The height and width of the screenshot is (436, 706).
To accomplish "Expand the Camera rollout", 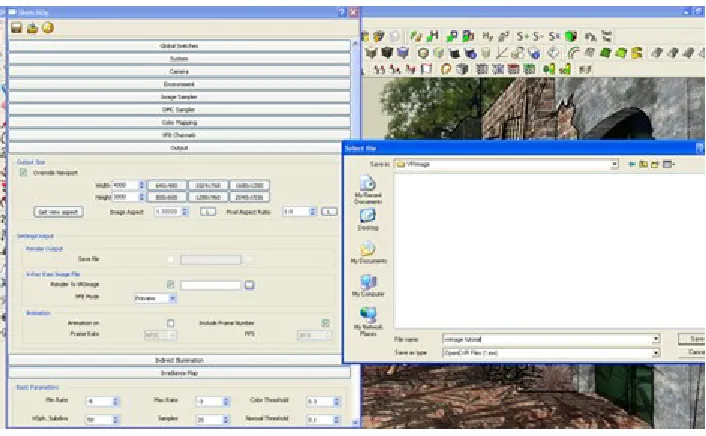I will pos(179,72).
